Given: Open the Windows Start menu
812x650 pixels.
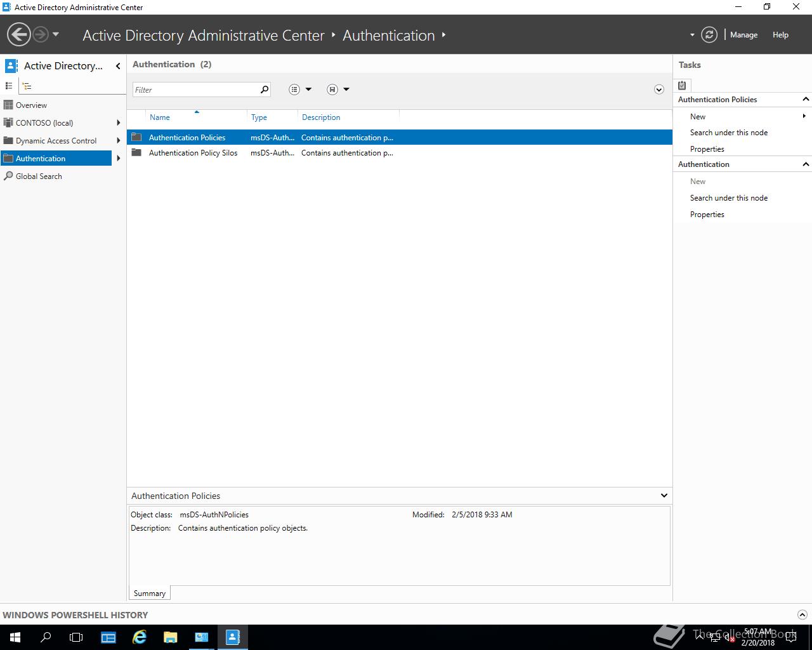Looking at the screenshot, I should coord(15,637).
